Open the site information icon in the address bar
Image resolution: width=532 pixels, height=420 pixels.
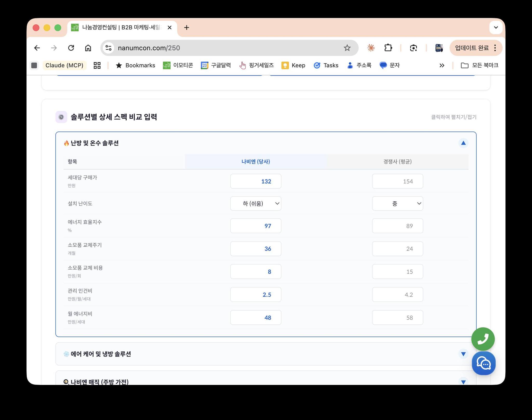coord(109,48)
